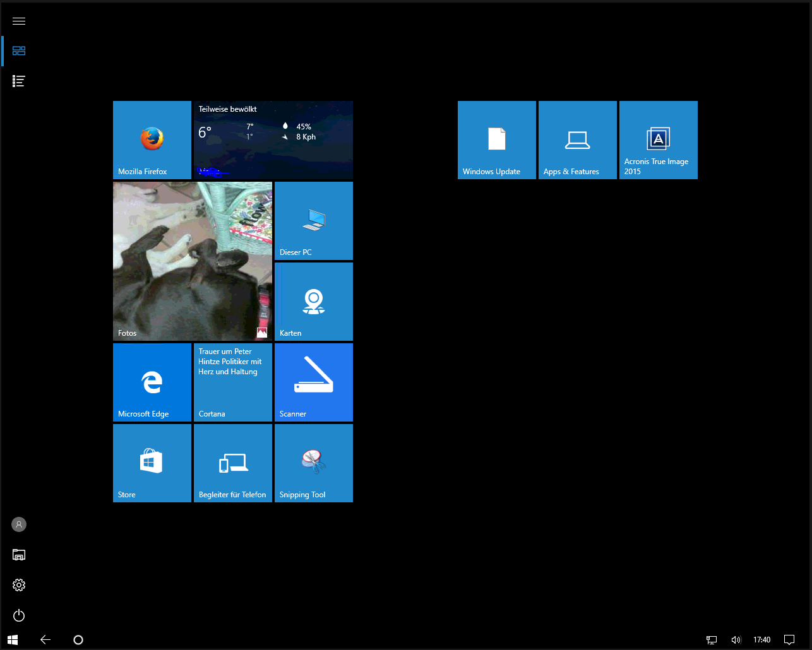The width and height of the screenshot is (812, 650).
Task: Open File Explorer from the sidebar
Action: pyautogui.click(x=19, y=555)
